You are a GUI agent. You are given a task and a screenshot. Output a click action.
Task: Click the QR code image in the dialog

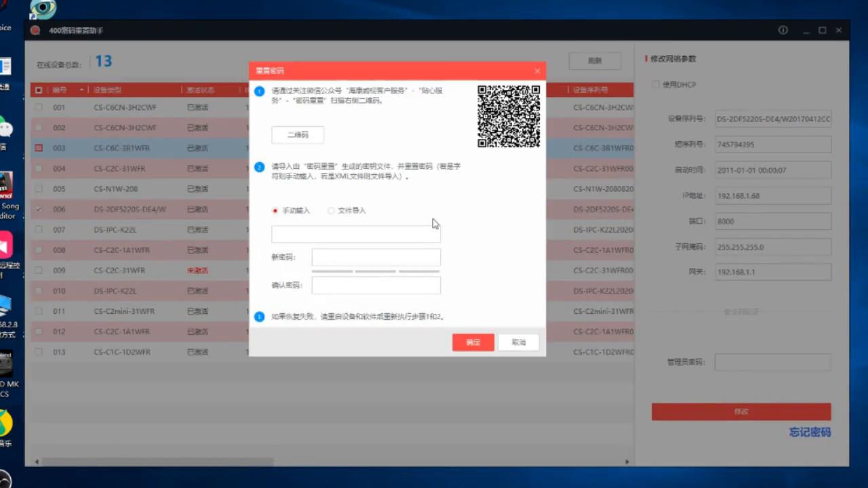coord(509,115)
